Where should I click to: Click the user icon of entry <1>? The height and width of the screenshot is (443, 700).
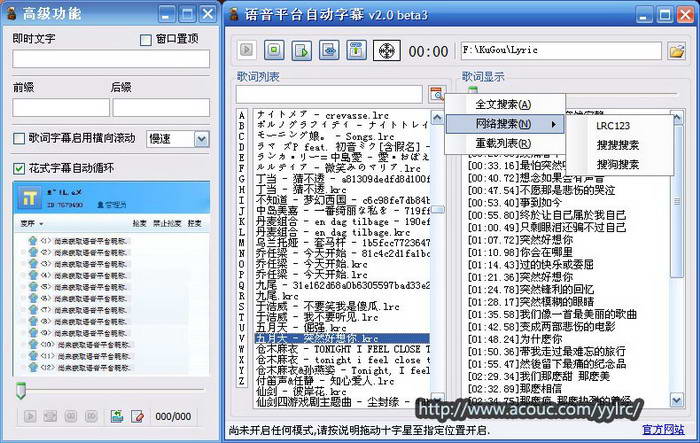coord(33,241)
